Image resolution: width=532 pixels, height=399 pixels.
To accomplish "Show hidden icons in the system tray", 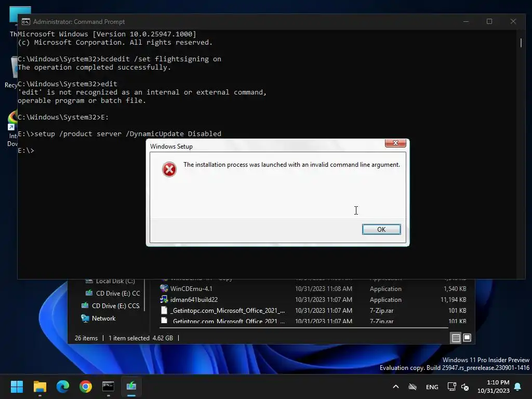I will (x=395, y=387).
